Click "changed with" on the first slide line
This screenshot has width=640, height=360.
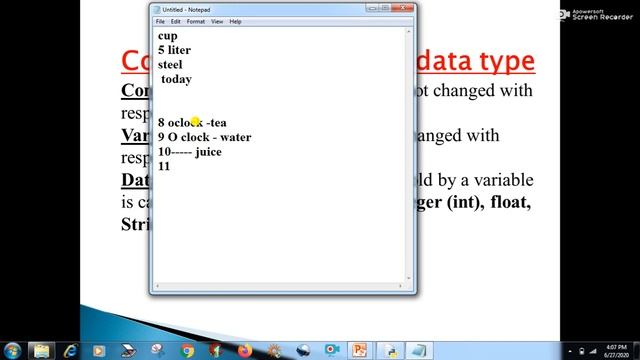[x=483, y=91]
